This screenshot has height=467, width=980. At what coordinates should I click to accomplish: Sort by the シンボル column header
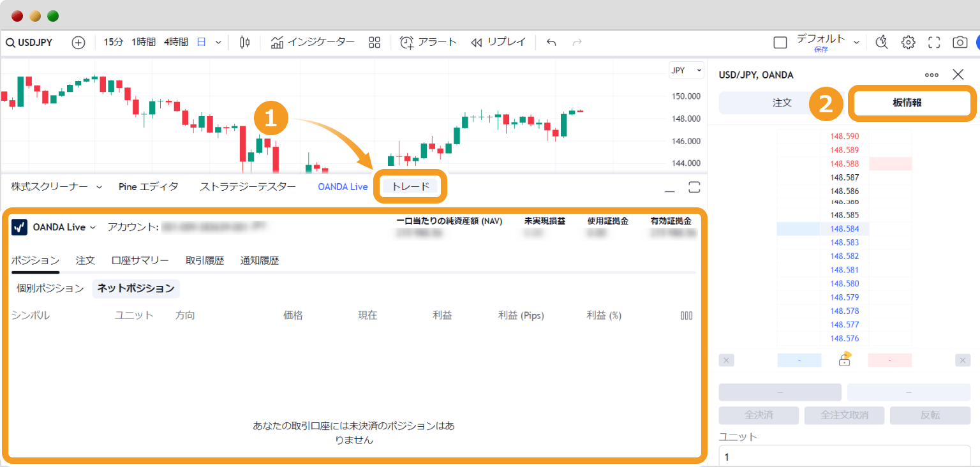(31, 315)
